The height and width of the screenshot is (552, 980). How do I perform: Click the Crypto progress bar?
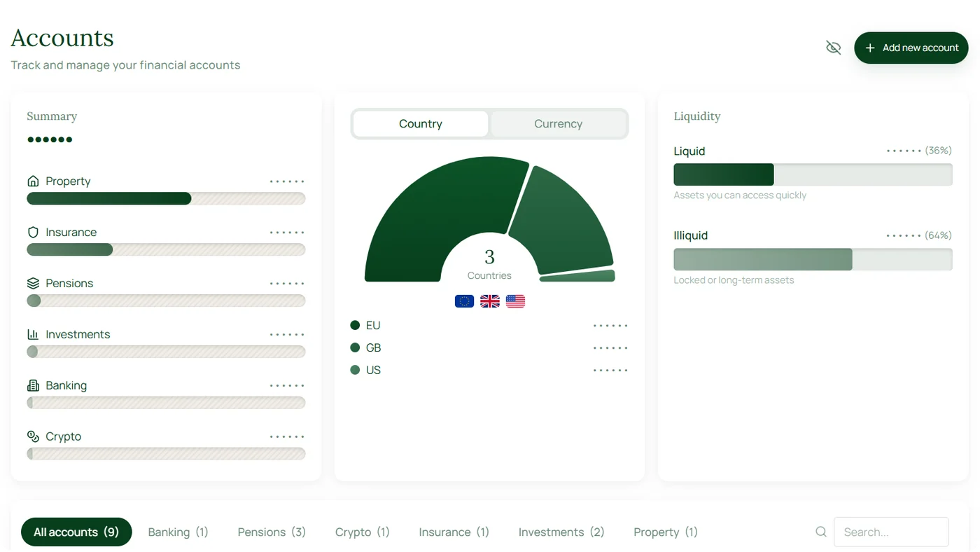coord(166,454)
